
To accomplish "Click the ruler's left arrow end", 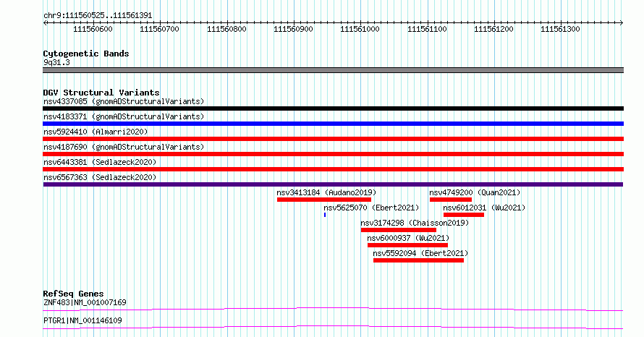I will tap(45, 22).
